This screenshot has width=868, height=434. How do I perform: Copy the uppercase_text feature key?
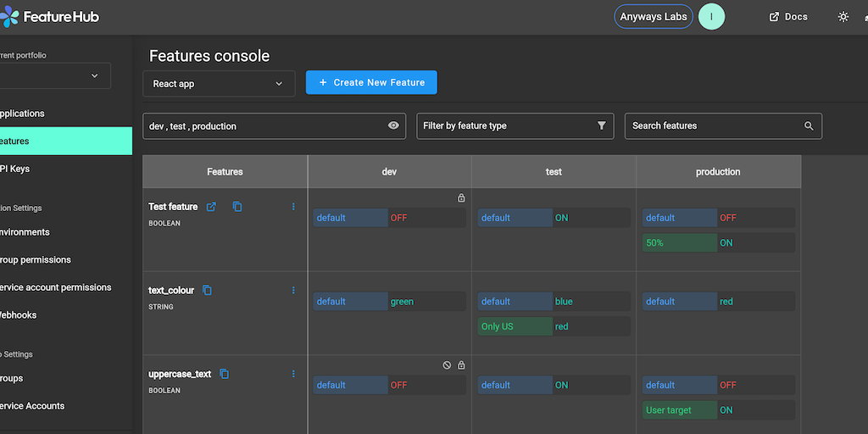click(x=225, y=374)
